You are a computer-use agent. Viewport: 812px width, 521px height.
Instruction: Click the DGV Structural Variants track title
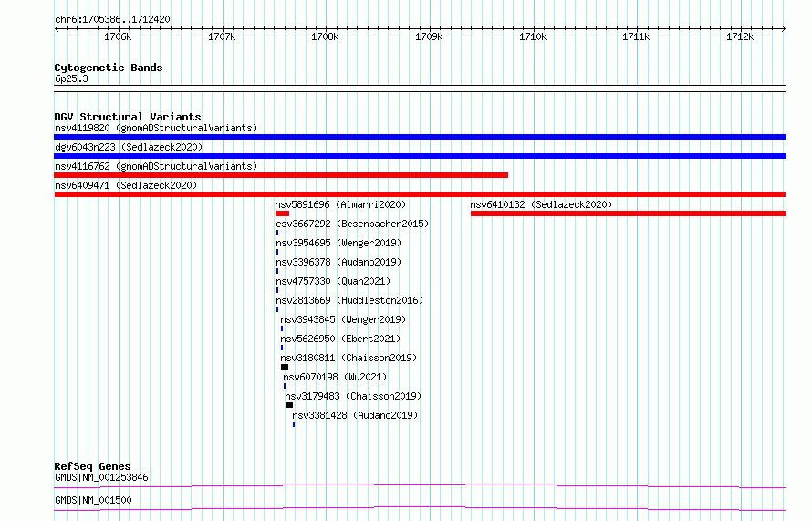pos(128,117)
